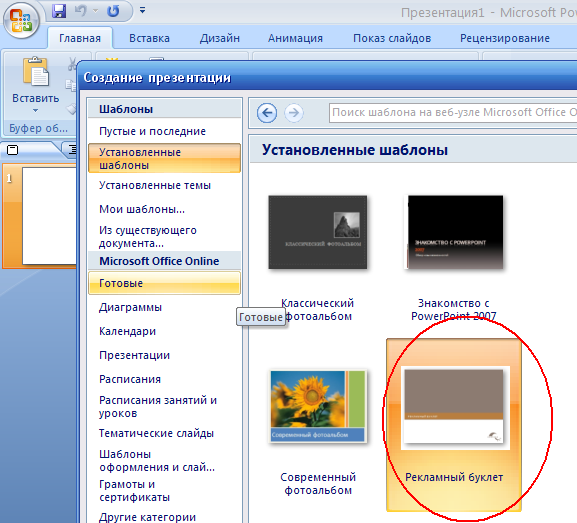Viewport: 577px width, 523px height.
Task: Open the Показ слайдов ribbon tab
Action: [392, 38]
